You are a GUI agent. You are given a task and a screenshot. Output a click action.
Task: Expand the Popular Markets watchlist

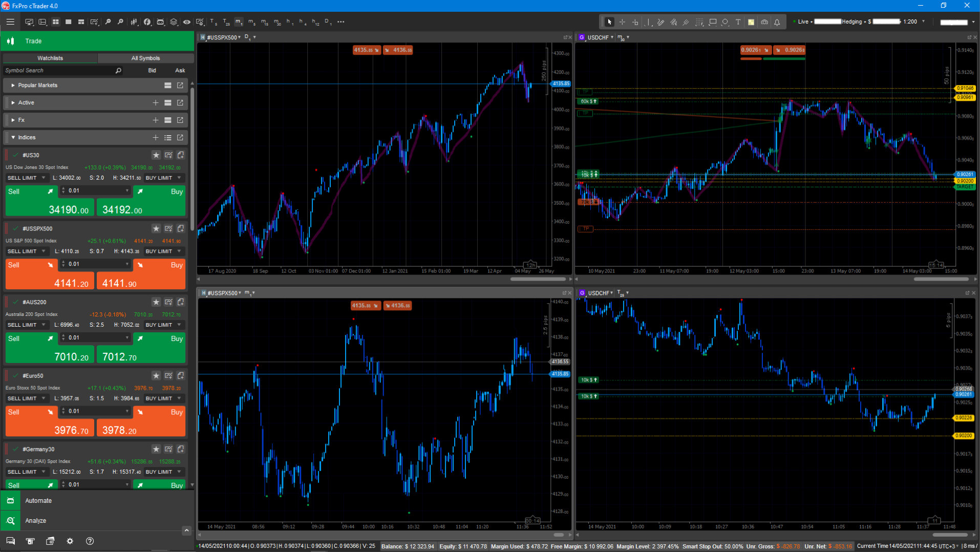[13, 86]
